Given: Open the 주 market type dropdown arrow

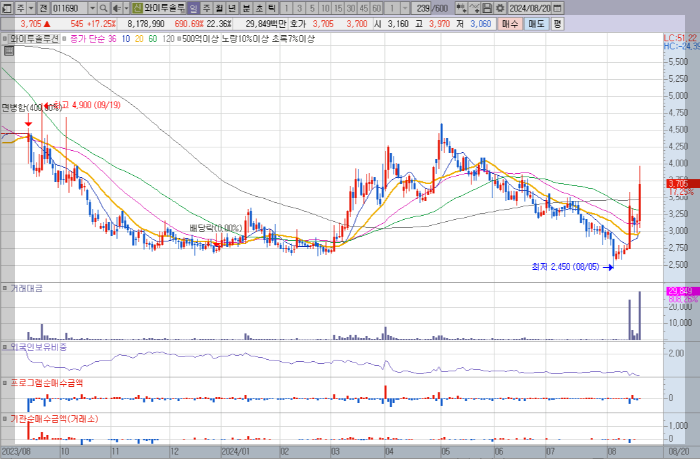Looking at the screenshot, I should tap(31, 8).
